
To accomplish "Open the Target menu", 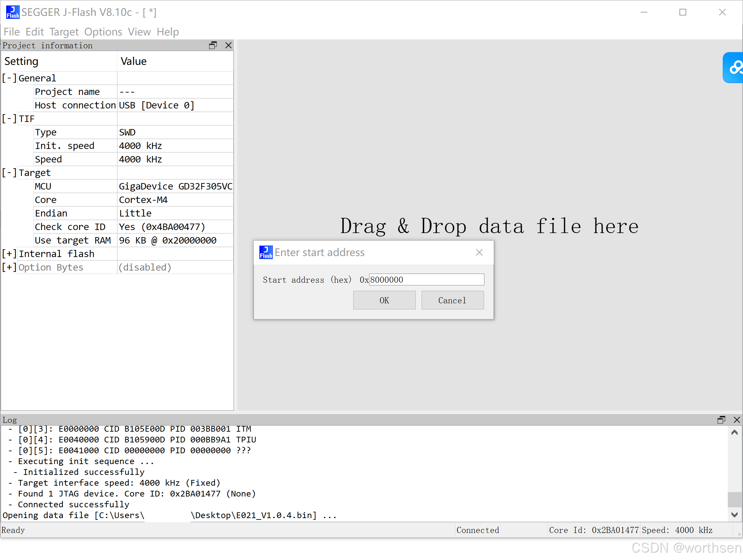I will pos(64,32).
